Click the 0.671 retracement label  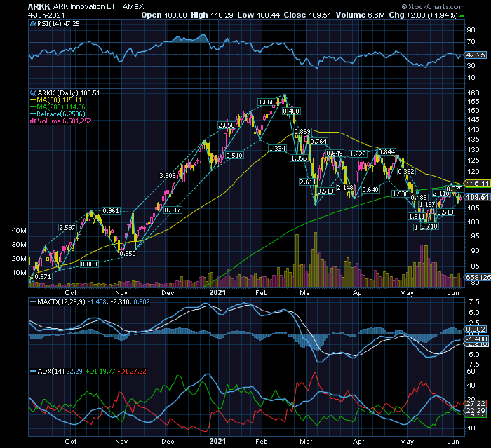point(43,277)
